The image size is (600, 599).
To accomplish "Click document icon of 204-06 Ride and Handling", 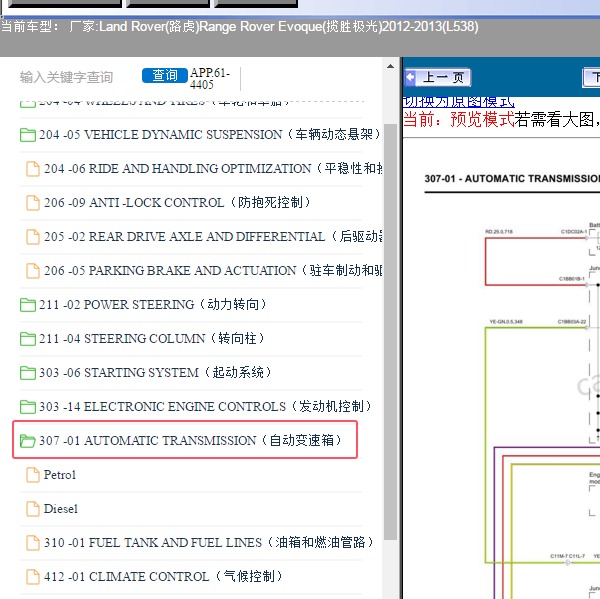I will coord(33,169).
